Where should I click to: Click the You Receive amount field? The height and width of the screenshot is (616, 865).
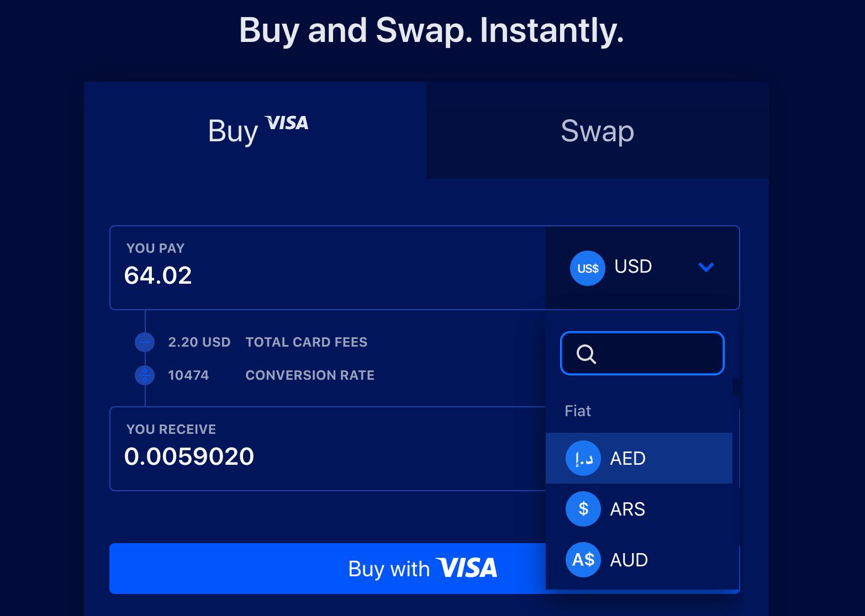tap(328, 449)
